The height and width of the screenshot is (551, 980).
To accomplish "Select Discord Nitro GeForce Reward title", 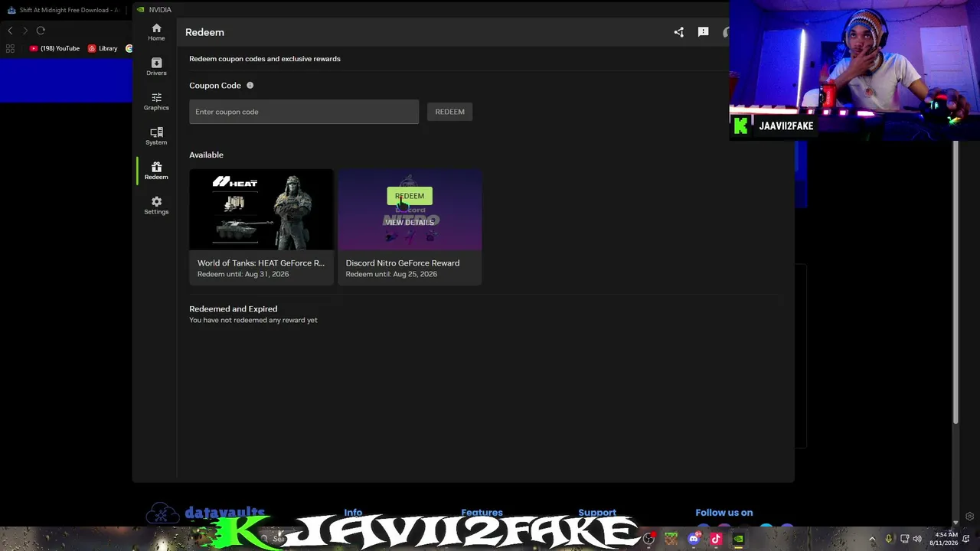I will [403, 263].
